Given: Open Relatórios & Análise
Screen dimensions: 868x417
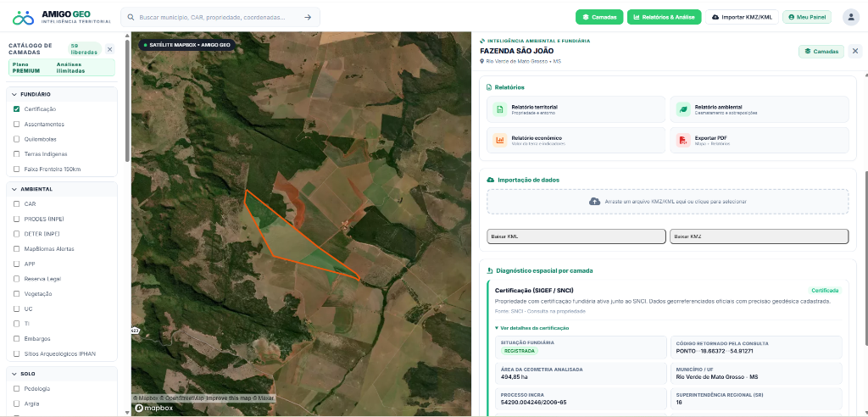Looking at the screenshot, I should [x=665, y=17].
